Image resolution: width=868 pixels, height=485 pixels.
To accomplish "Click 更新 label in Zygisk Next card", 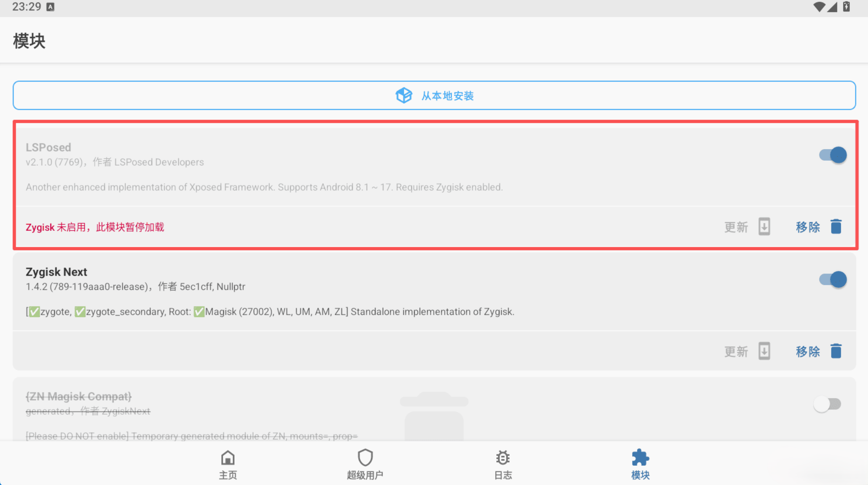I will coord(736,352).
